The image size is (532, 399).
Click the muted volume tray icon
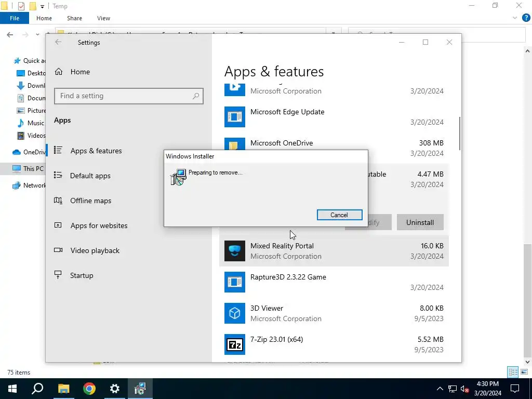[x=465, y=389]
